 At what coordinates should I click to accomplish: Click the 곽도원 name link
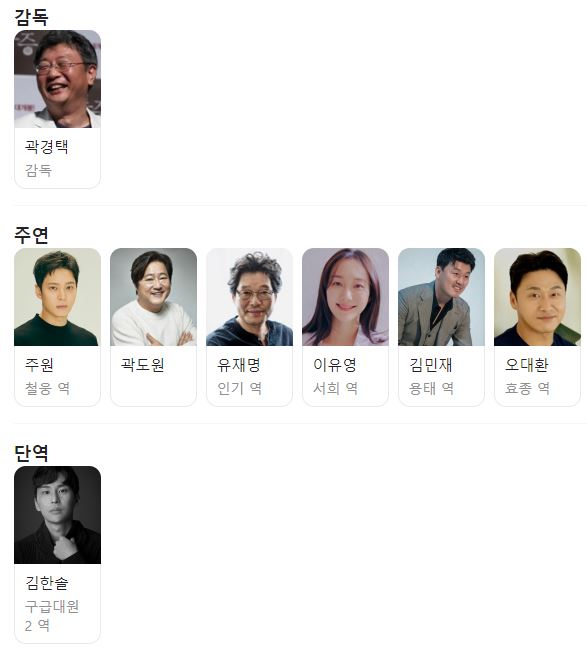pos(143,364)
